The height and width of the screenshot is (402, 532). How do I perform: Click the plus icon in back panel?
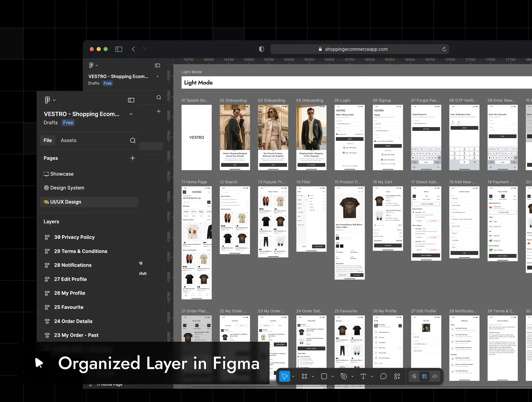(x=159, y=111)
